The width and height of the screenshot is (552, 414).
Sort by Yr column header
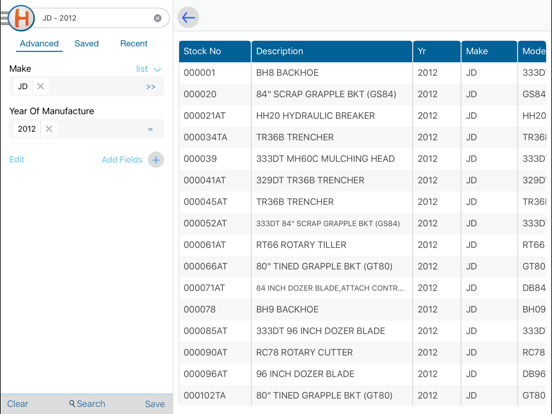pos(437,51)
